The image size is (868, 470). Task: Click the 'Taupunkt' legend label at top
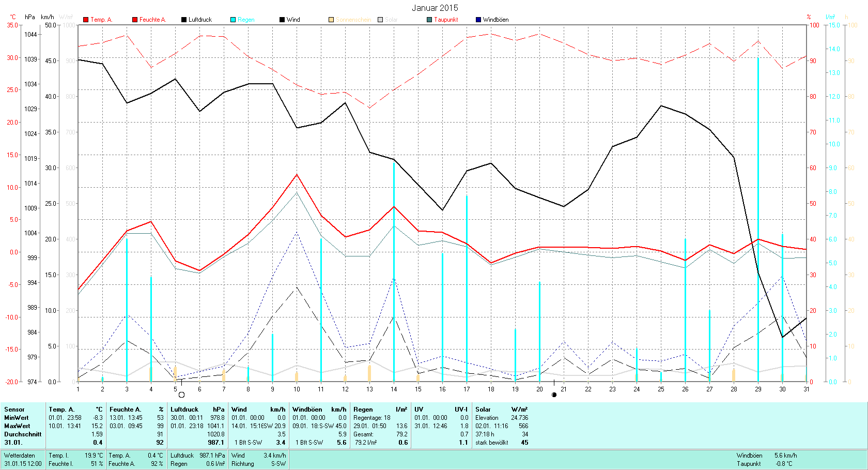coord(446,20)
